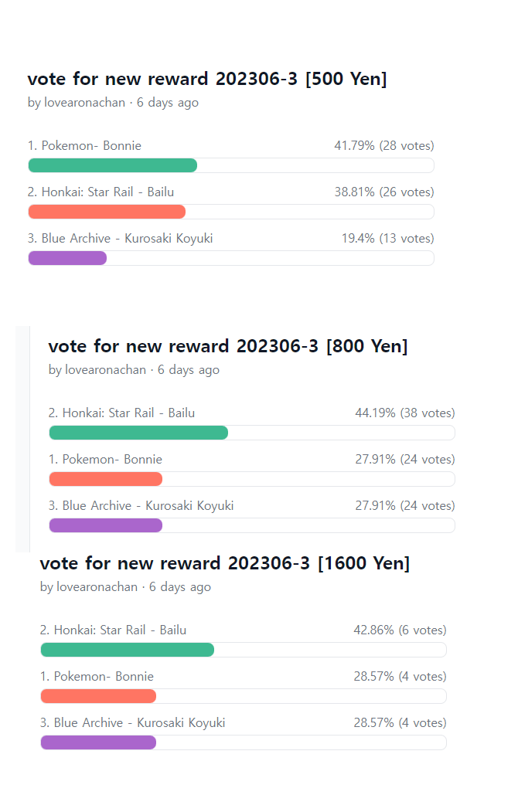Choose Pokemon- Bonnie option in 1600 Yen poll
518x812 pixels.
pos(97,677)
